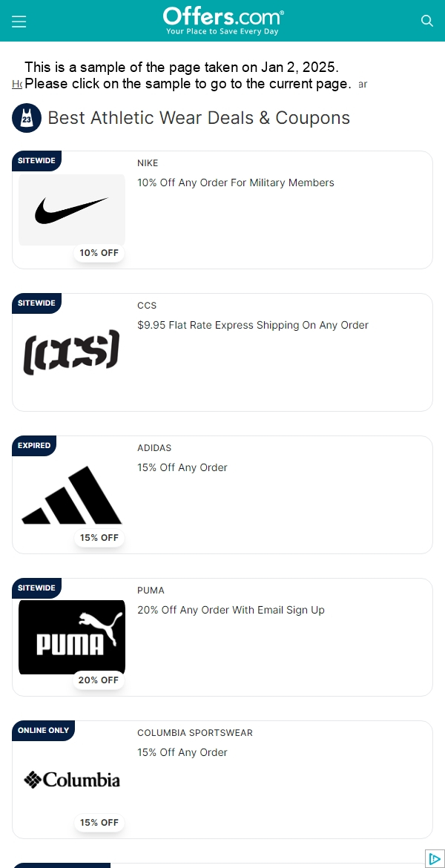Click the Offers.com logo
This screenshot has height=868, width=445.
(223, 21)
